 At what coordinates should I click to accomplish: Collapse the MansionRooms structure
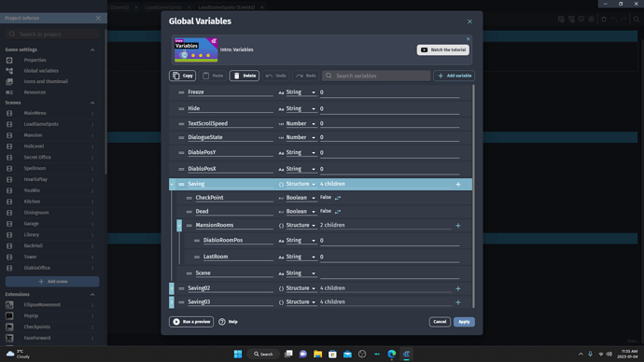pos(179,226)
